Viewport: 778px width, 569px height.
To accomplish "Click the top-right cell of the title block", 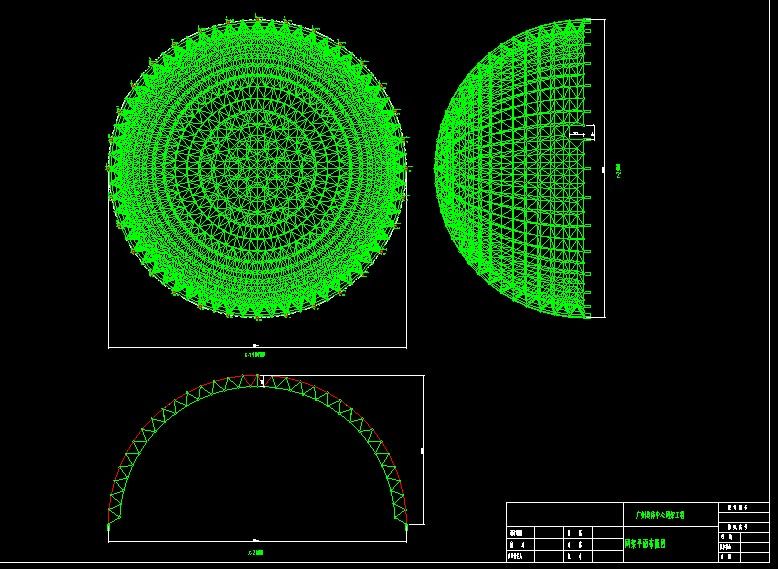I will point(743,509).
